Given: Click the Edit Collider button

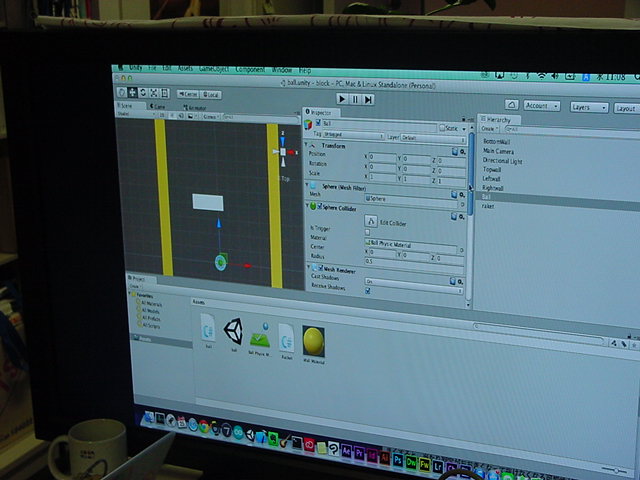Looking at the screenshot, I should (x=371, y=222).
